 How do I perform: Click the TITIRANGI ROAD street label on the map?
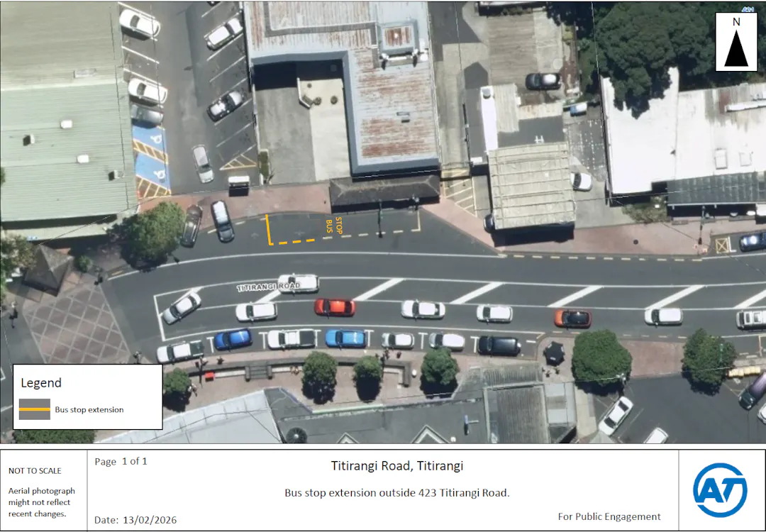coord(269,287)
